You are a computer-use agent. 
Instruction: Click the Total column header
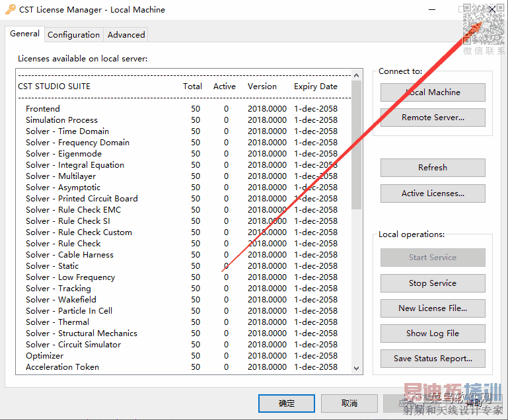tap(192, 87)
